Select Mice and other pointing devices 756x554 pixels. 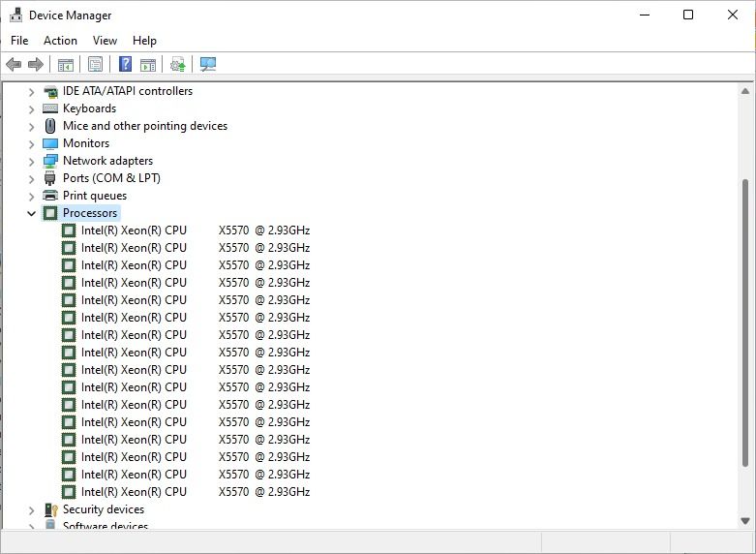(x=144, y=126)
